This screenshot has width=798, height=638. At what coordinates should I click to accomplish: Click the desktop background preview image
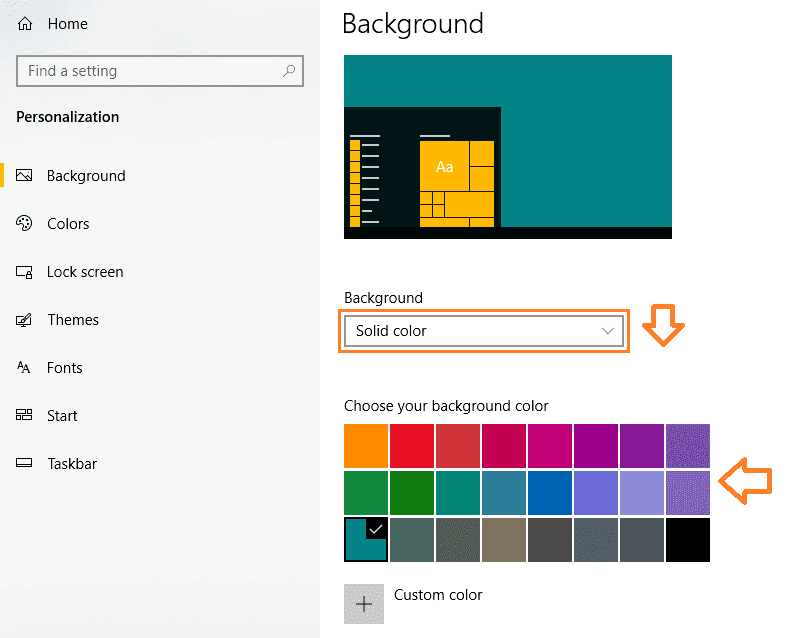[x=508, y=147]
